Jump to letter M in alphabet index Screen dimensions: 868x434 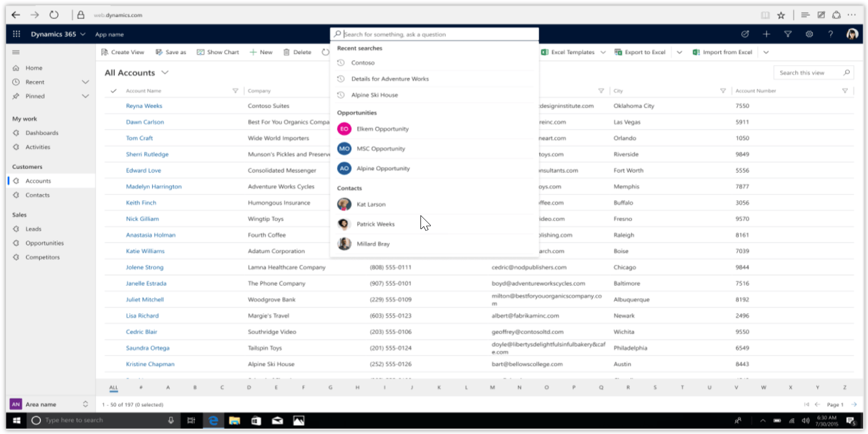coord(493,387)
